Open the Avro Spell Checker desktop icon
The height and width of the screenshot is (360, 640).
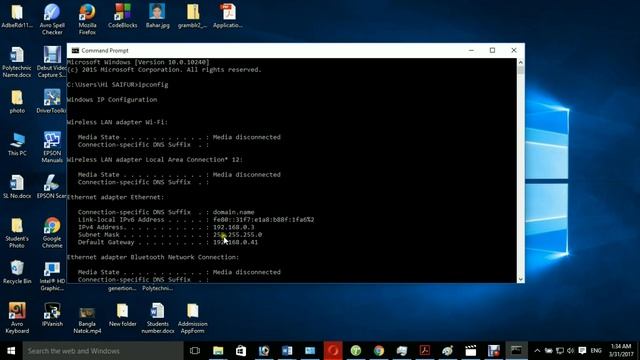(x=52, y=18)
